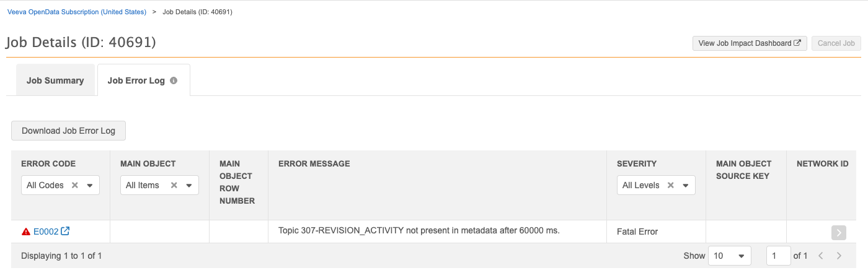868x273 pixels.
Task: Clear the All Levels severity filter
Action: point(670,185)
